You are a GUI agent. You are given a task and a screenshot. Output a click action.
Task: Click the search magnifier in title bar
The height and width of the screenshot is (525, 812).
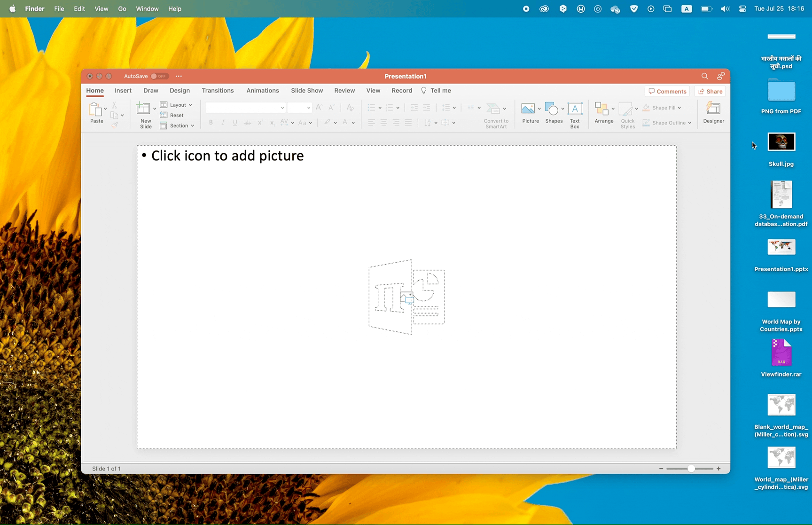pyautogui.click(x=704, y=76)
